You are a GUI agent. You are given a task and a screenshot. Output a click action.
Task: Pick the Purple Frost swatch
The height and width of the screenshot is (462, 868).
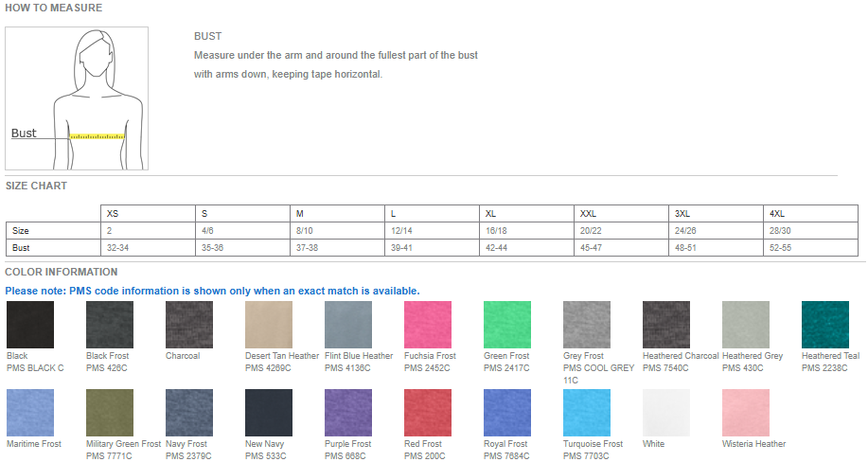[348, 412]
